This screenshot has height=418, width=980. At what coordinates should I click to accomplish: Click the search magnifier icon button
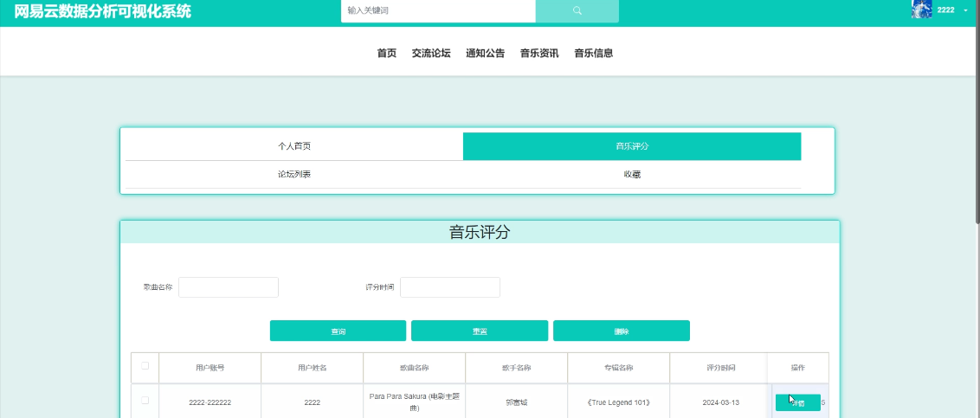point(577,10)
